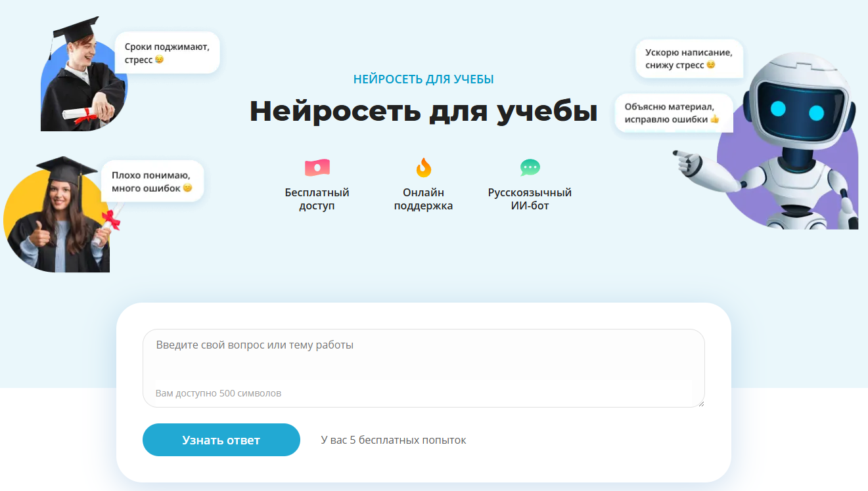Click the emoji after 'много ошибок'
The image size is (868, 491).
pos(187,188)
